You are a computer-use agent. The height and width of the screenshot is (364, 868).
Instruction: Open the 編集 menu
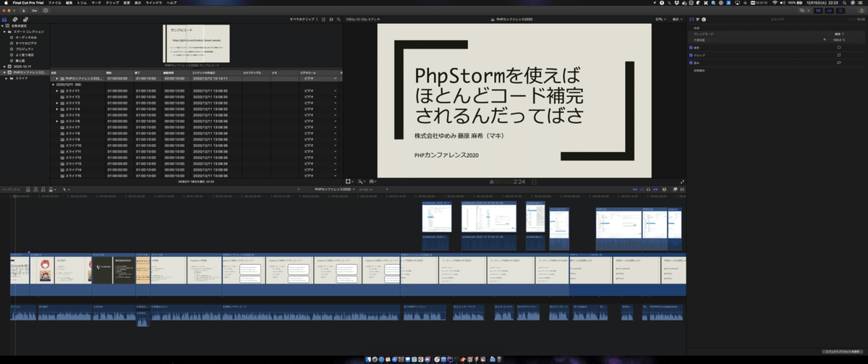coord(69,3)
